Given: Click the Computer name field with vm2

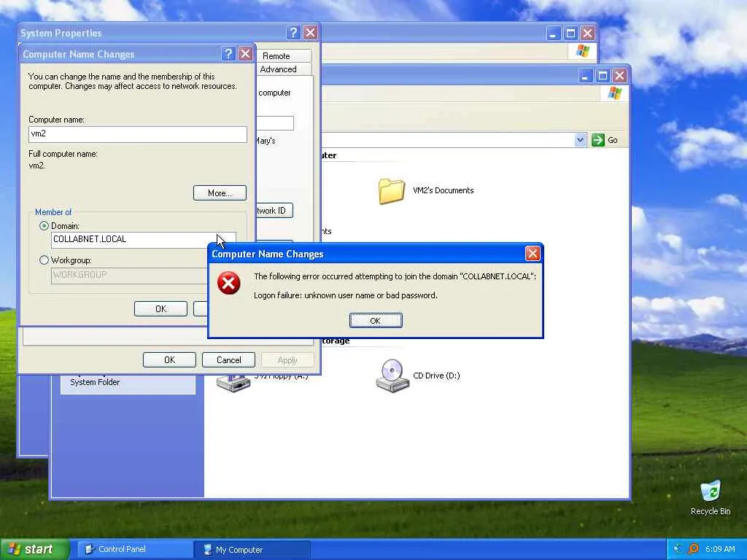Looking at the screenshot, I should point(138,134).
